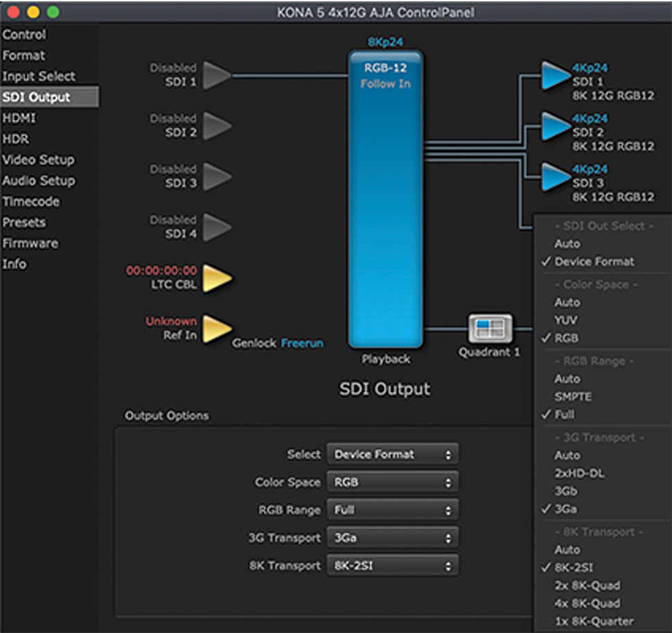672x633 pixels.
Task: Click the blue Playback framebuffer block
Action: (x=386, y=200)
